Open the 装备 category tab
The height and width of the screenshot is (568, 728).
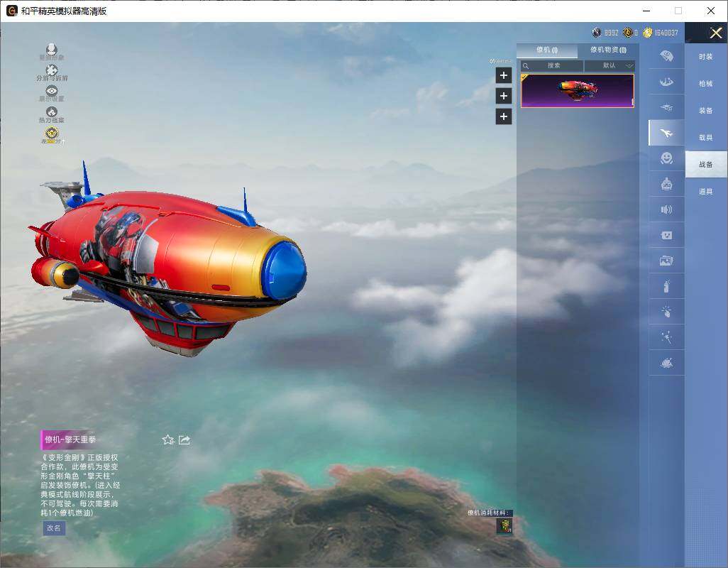coord(706,111)
